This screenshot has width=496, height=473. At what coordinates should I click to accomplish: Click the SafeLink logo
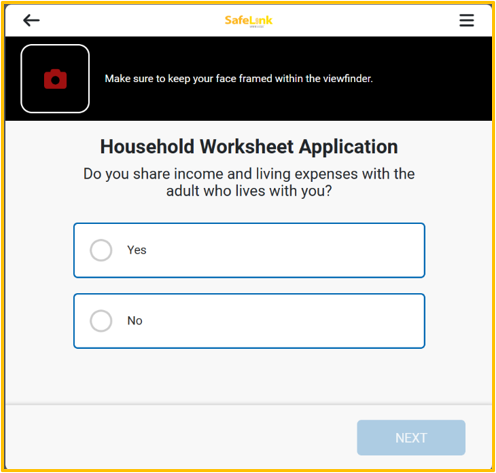(x=248, y=21)
